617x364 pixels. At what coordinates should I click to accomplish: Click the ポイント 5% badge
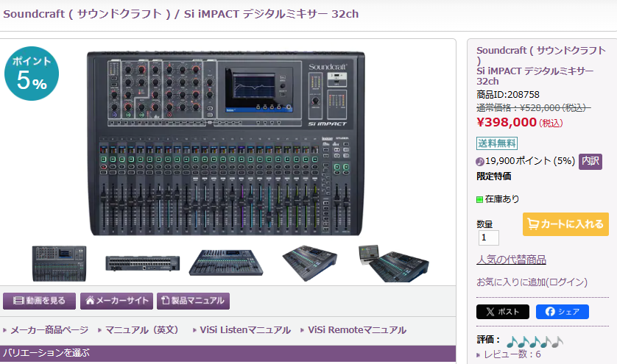[x=32, y=74]
